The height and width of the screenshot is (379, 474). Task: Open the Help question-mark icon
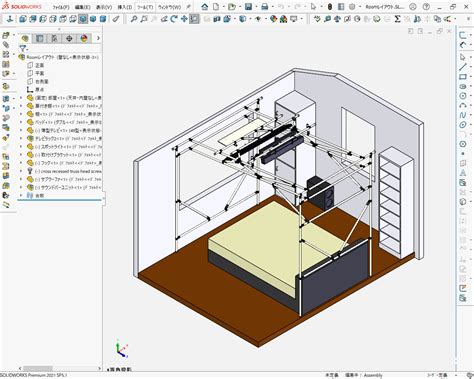[426, 7]
